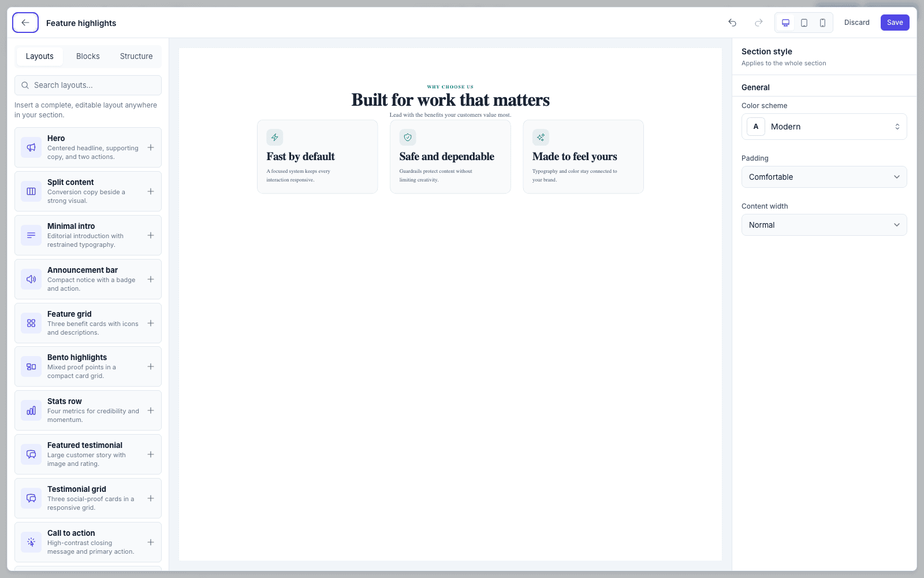
Task: Click 'Typography and color stay connected' description
Action: coord(575,176)
